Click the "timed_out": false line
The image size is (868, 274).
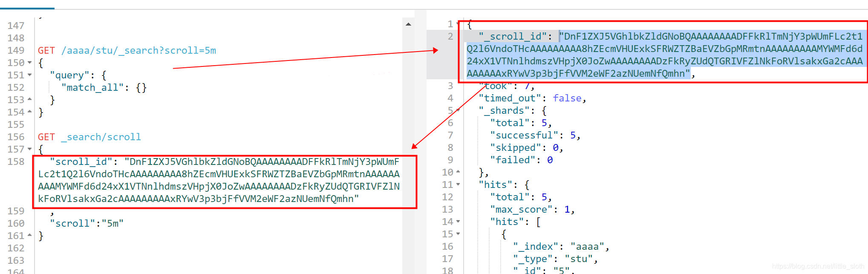[x=533, y=98]
